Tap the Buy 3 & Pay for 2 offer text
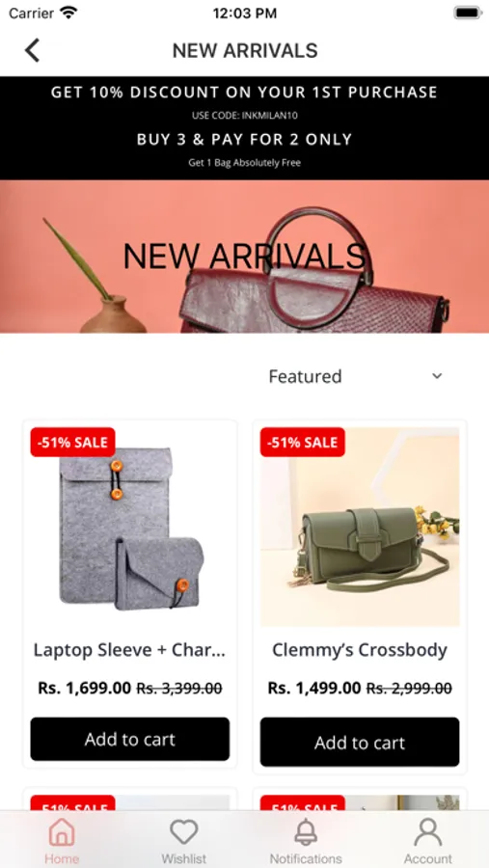 244,139
